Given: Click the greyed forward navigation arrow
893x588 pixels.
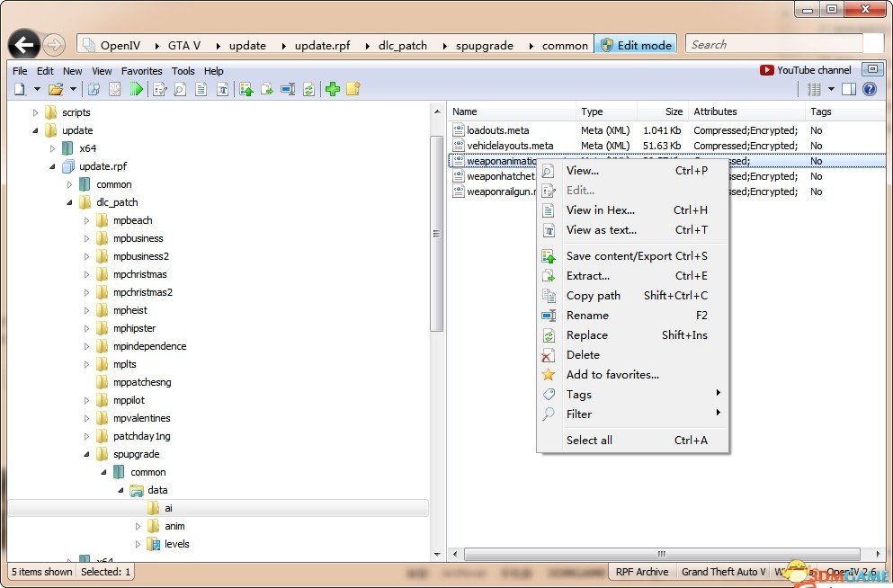Looking at the screenshot, I should (54, 44).
